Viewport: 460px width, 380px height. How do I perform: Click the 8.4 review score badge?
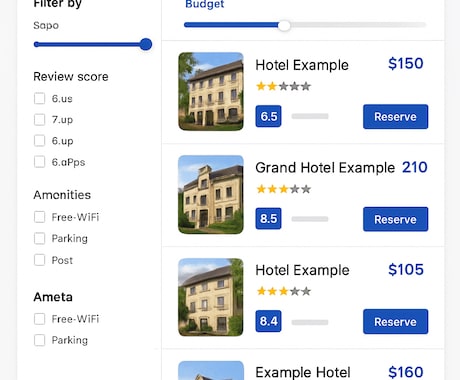tap(268, 321)
